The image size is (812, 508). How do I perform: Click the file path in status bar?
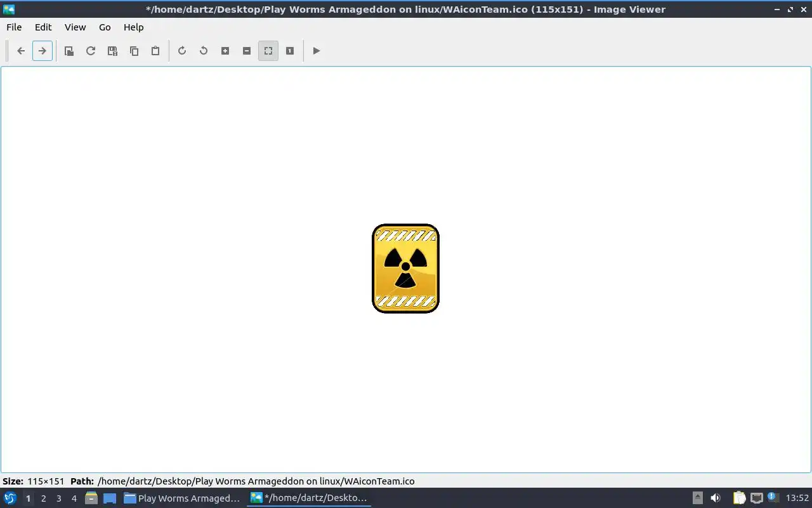(x=256, y=481)
